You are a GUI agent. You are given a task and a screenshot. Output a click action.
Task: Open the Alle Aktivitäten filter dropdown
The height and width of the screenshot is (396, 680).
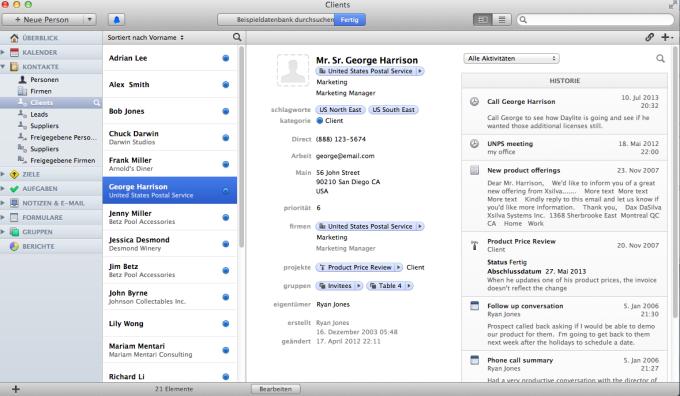[x=511, y=58]
